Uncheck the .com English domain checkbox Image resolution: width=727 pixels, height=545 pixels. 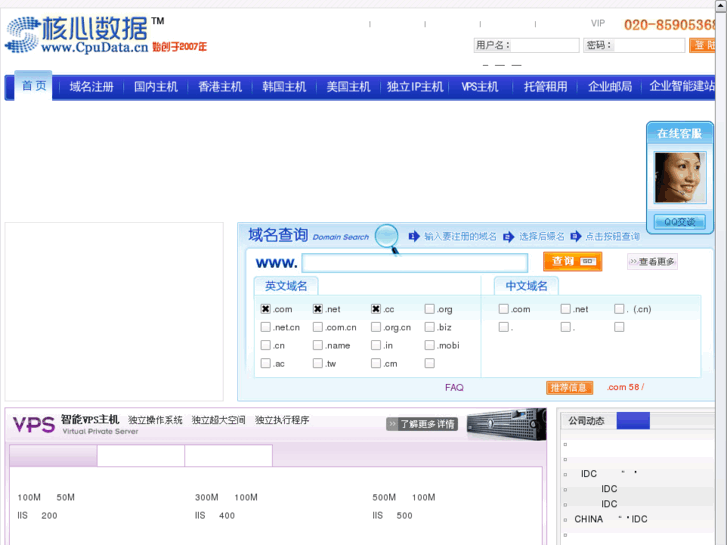266,309
